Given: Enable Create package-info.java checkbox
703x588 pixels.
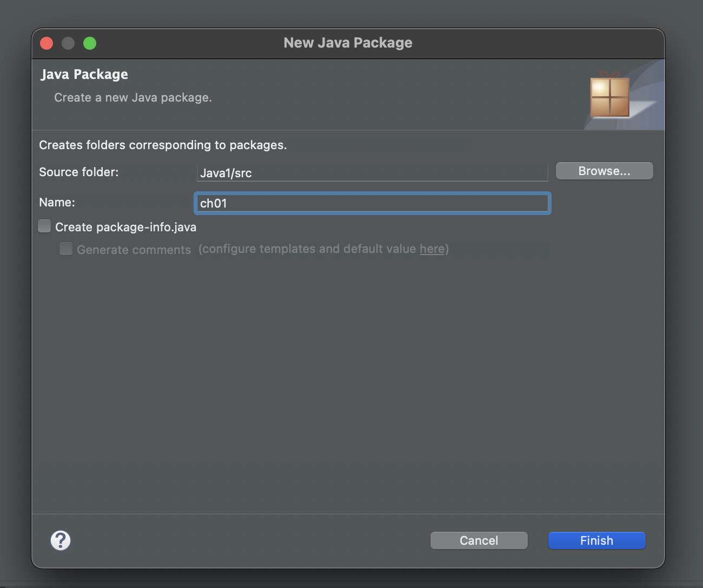Looking at the screenshot, I should click(44, 226).
